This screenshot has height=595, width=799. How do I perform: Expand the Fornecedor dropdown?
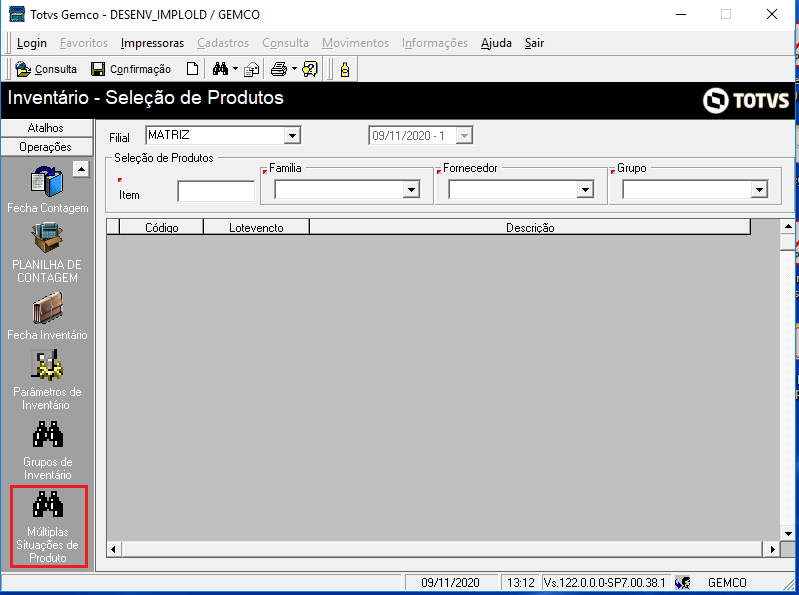pos(585,190)
